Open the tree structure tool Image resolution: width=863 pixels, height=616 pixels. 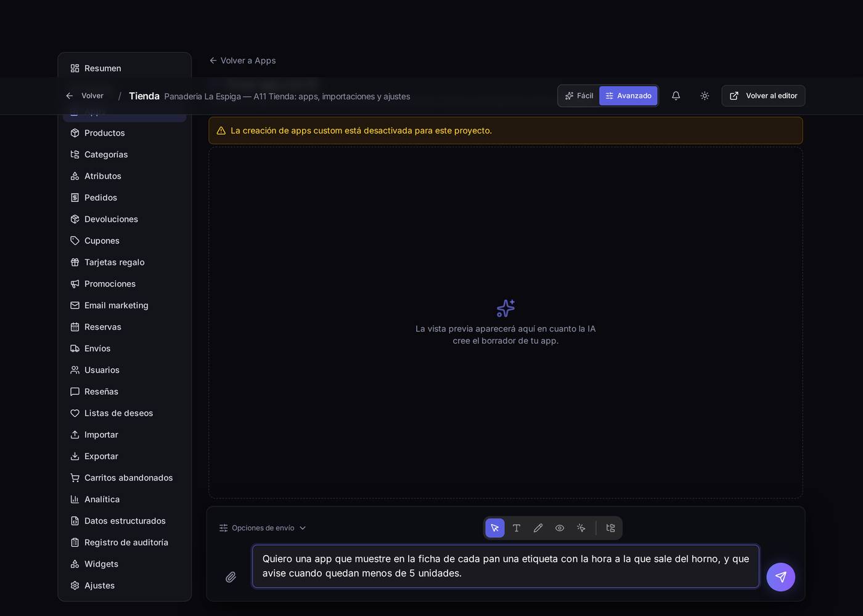click(x=611, y=528)
